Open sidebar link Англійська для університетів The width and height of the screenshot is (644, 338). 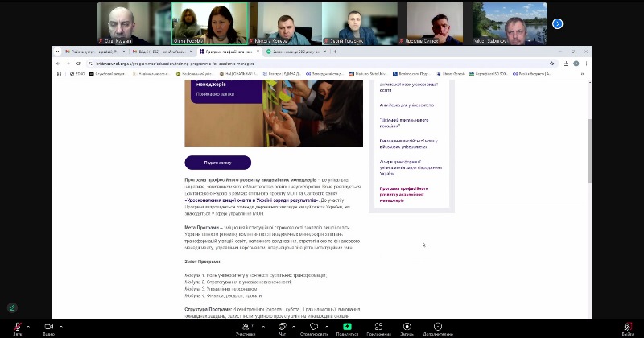(407, 105)
